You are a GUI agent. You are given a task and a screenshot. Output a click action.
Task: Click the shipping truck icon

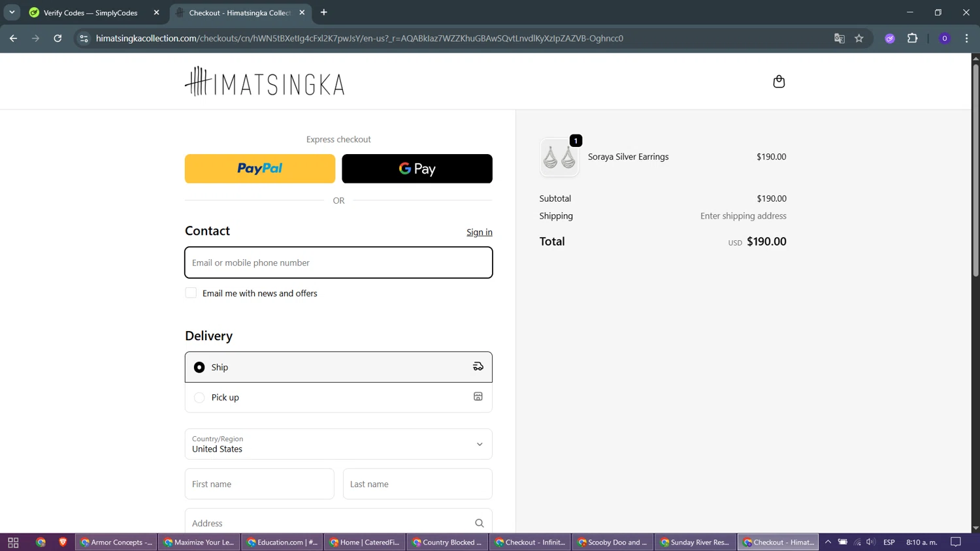tap(478, 367)
